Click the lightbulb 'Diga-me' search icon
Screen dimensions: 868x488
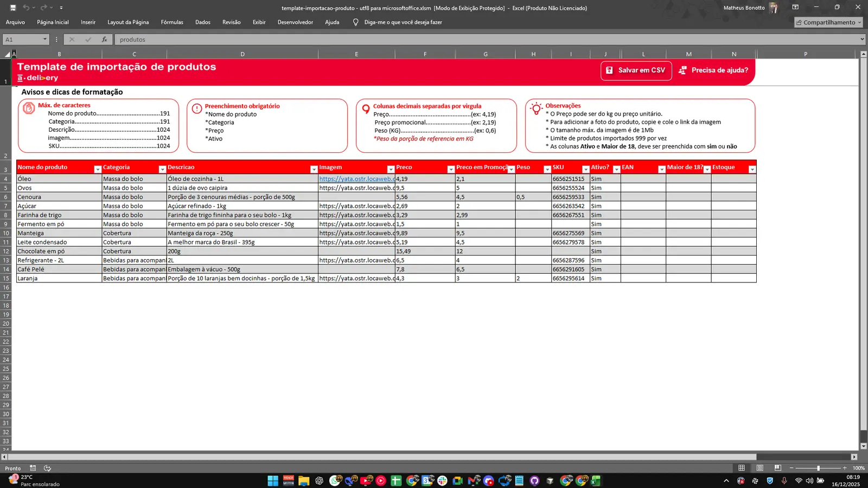tap(356, 22)
